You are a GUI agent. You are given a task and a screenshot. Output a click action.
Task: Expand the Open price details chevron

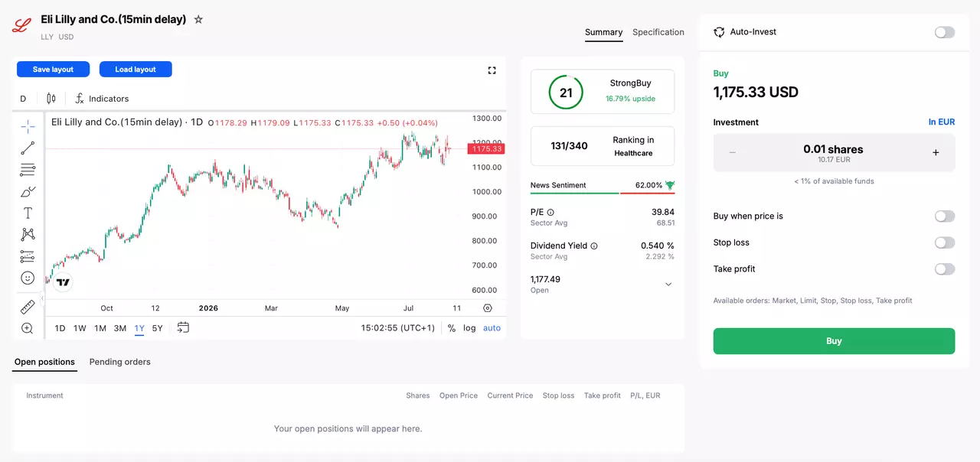pos(668,284)
